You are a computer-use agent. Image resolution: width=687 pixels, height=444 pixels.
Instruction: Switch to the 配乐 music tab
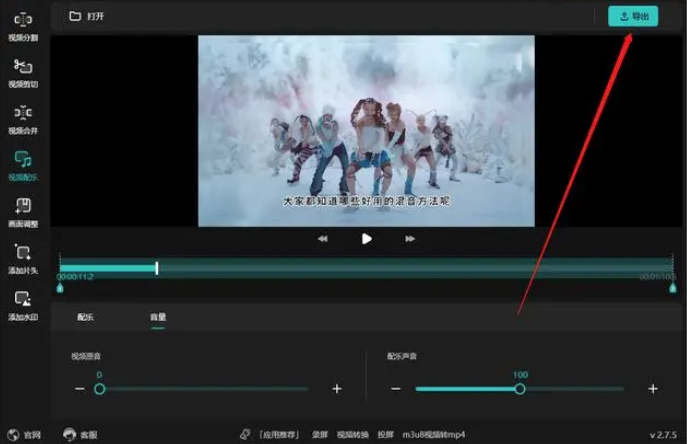pos(85,317)
